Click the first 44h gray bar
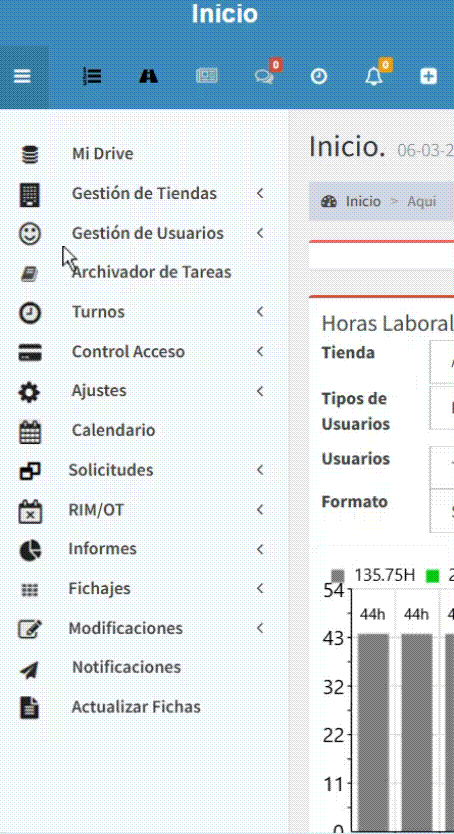Viewport: 454px width, 834px height. (373, 733)
